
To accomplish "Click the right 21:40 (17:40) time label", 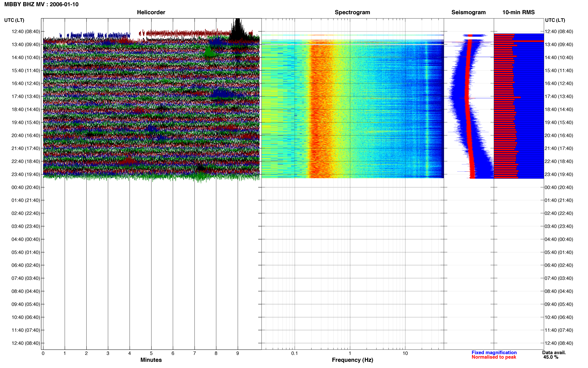I will click(559, 148).
